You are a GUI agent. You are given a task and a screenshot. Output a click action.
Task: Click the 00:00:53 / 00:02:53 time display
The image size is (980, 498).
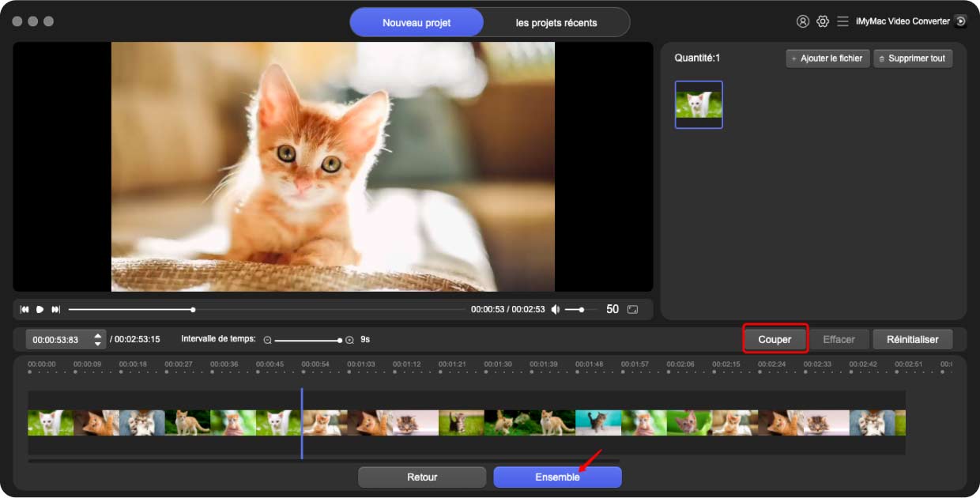[x=508, y=309]
